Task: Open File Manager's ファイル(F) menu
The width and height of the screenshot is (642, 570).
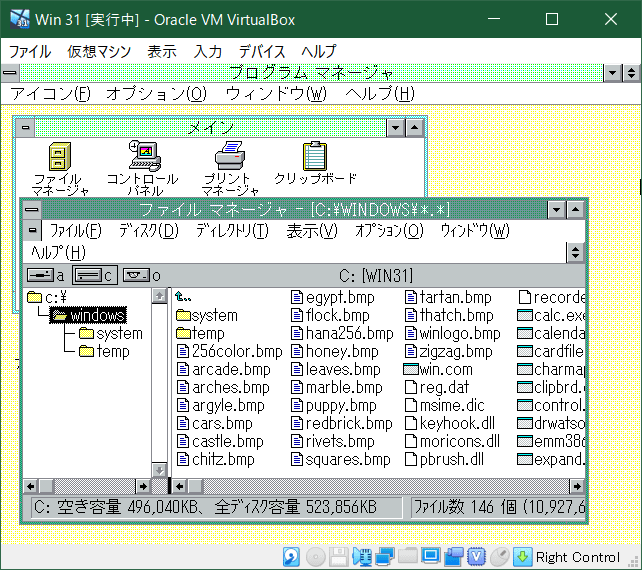Action: (x=76, y=231)
